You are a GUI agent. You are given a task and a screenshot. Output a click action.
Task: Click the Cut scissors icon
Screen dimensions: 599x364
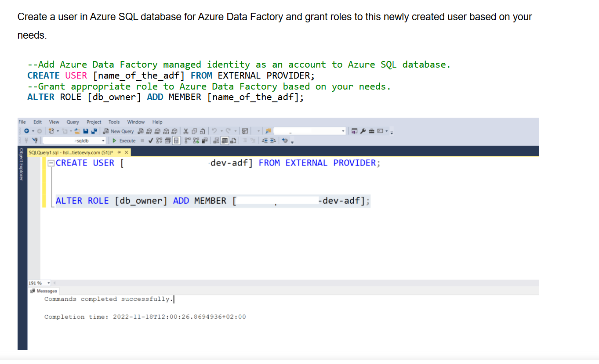click(185, 131)
